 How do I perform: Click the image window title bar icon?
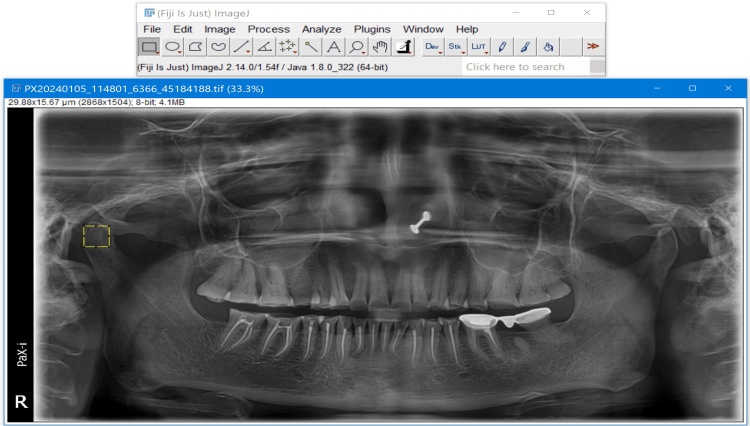17,88
